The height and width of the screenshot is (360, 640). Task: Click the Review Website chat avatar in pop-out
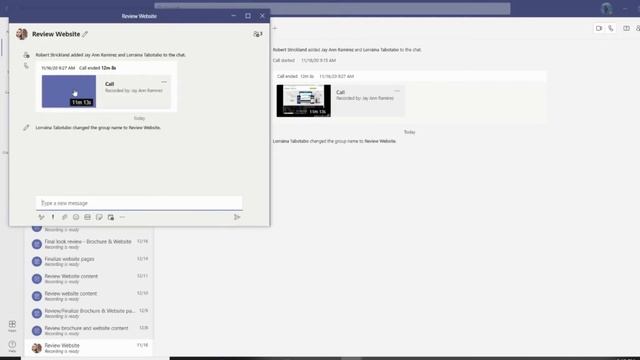pyautogui.click(x=22, y=34)
